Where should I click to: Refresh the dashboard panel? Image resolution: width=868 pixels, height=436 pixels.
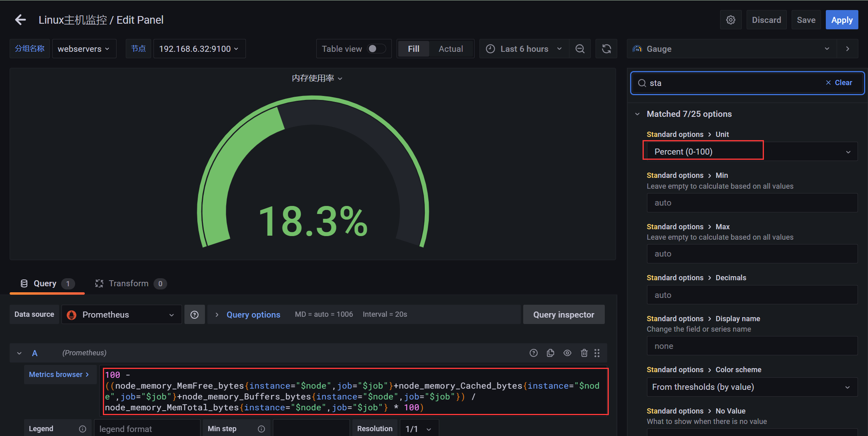point(606,49)
